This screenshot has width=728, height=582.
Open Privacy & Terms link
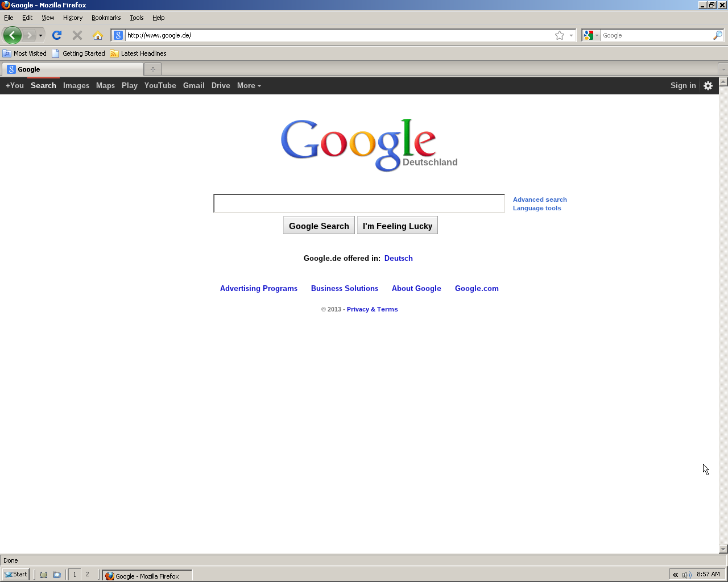[x=373, y=309]
